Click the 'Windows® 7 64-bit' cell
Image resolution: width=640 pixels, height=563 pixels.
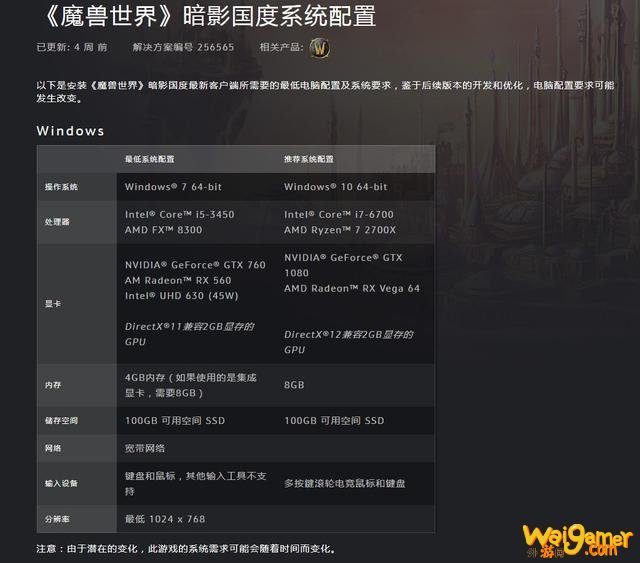tap(173, 187)
